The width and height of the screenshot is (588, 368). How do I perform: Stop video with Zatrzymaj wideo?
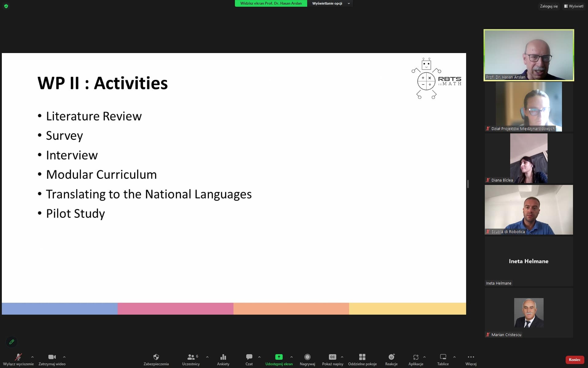52,359
